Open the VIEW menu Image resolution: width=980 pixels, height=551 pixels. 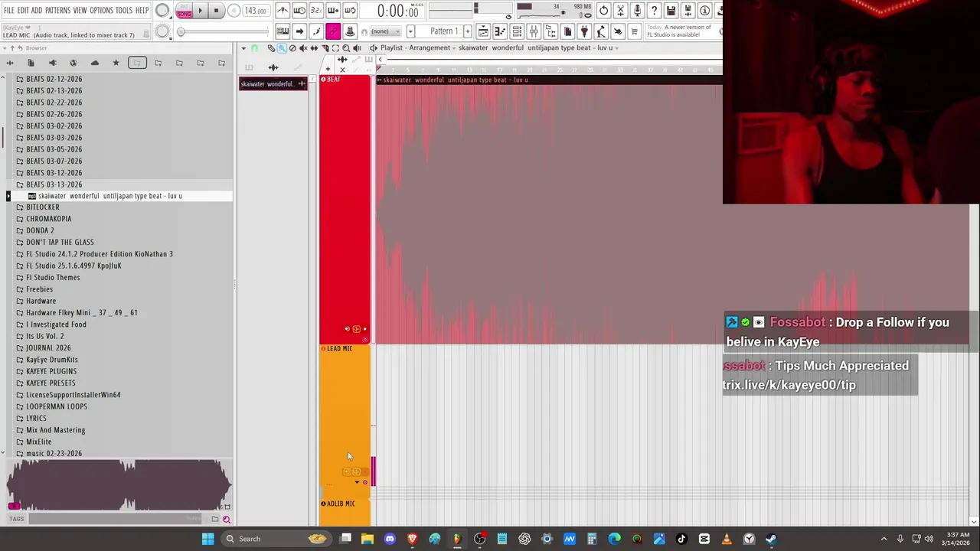(80, 10)
